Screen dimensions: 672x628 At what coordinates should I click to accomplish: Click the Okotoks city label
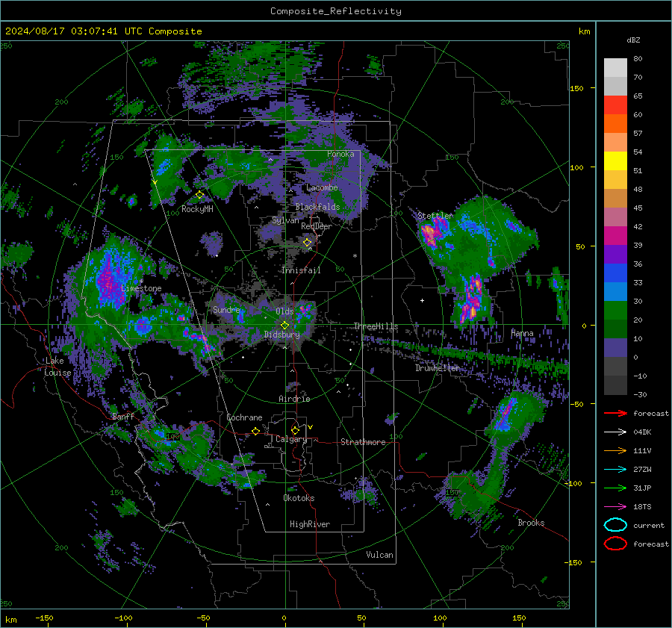[x=299, y=498]
